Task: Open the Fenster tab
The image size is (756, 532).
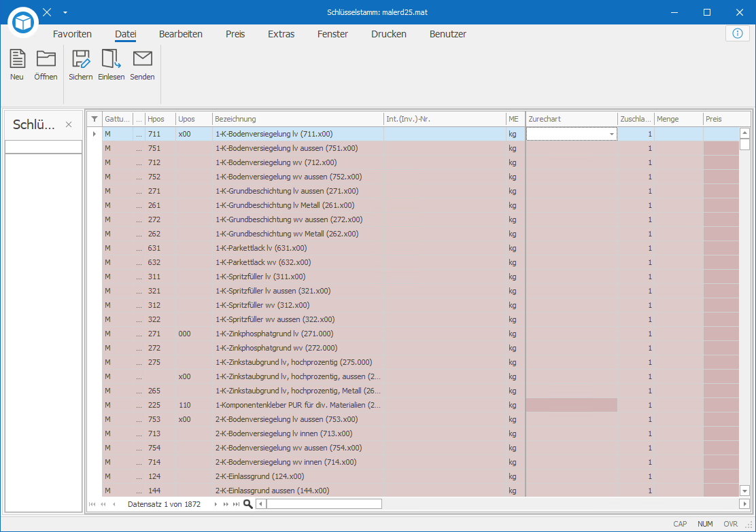Action: pos(332,34)
